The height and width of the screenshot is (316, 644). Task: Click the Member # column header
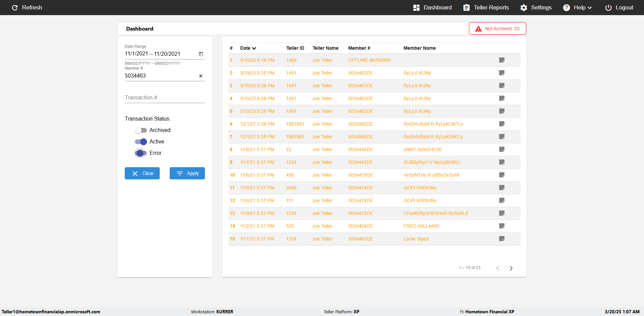click(x=359, y=48)
